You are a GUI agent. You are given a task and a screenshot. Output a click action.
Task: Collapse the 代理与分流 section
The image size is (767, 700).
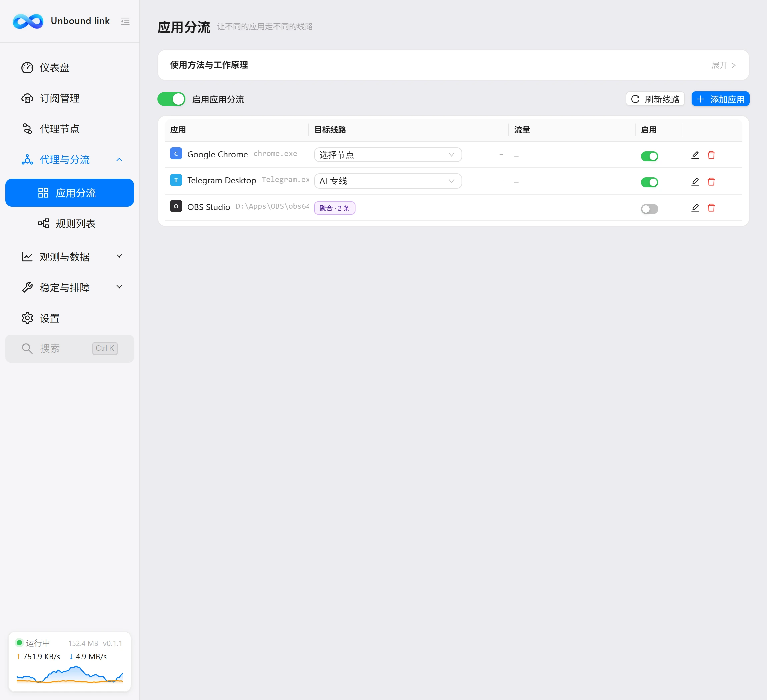[x=70, y=160]
